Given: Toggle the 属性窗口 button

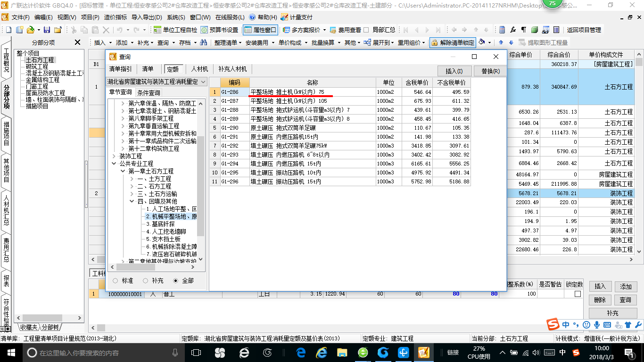Looking at the screenshot, I should (260, 30).
